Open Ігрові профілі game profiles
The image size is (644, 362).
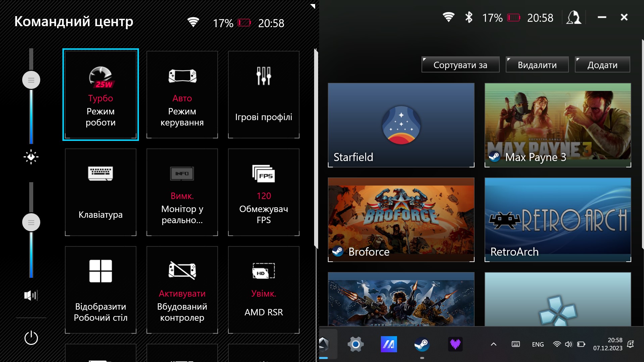(263, 95)
